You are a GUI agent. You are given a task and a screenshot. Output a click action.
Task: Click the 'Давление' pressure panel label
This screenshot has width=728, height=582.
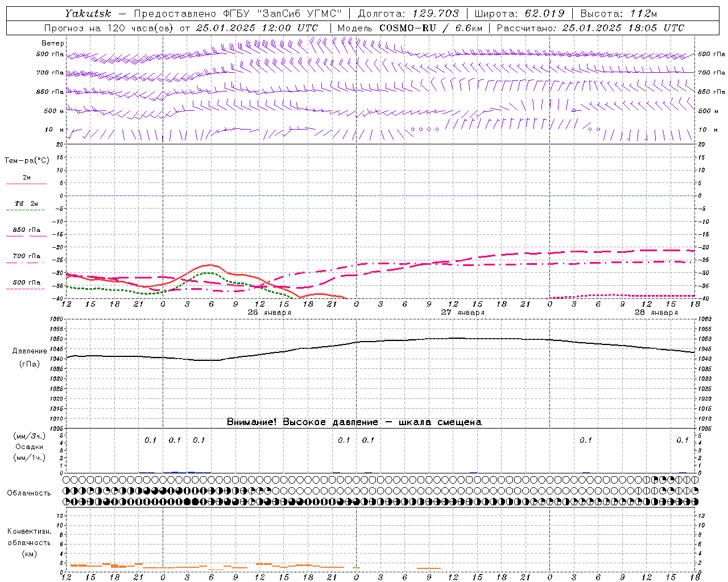29,351
